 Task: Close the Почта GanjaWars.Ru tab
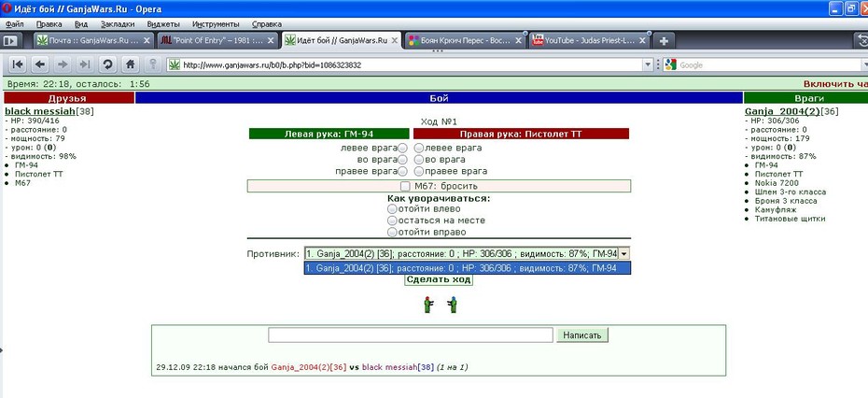(x=147, y=40)
